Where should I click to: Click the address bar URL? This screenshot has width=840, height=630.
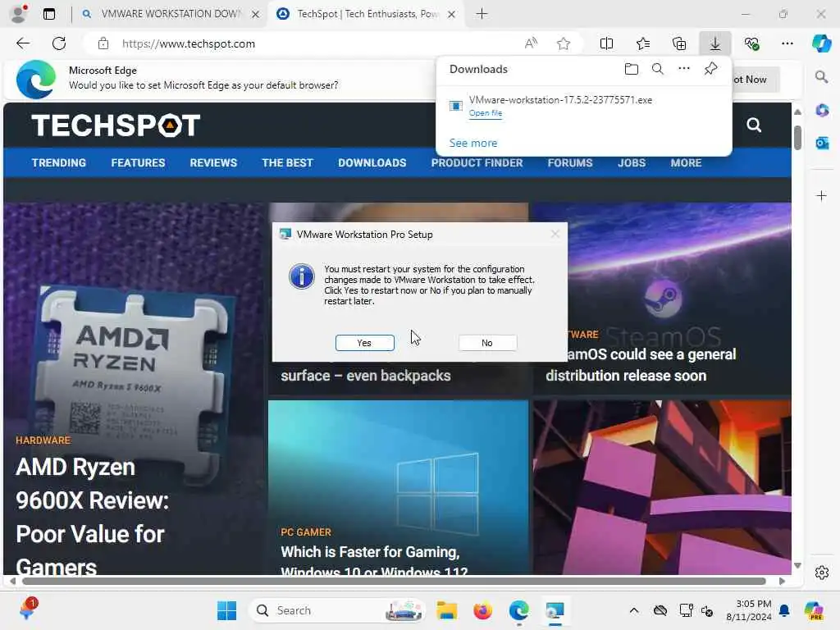189,44
